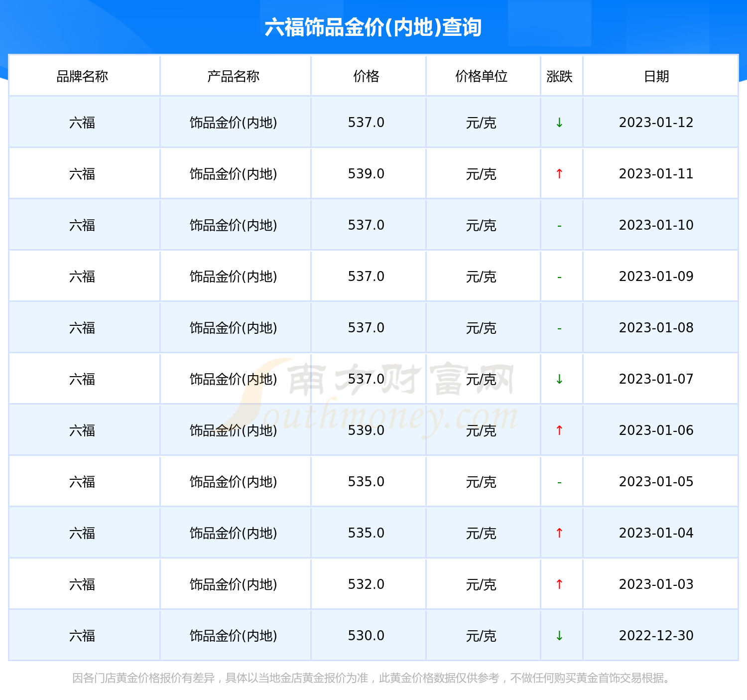Click price 539.0 in the 2023-01-11 row
Screen dimensions: 747x700
[366, 174]
